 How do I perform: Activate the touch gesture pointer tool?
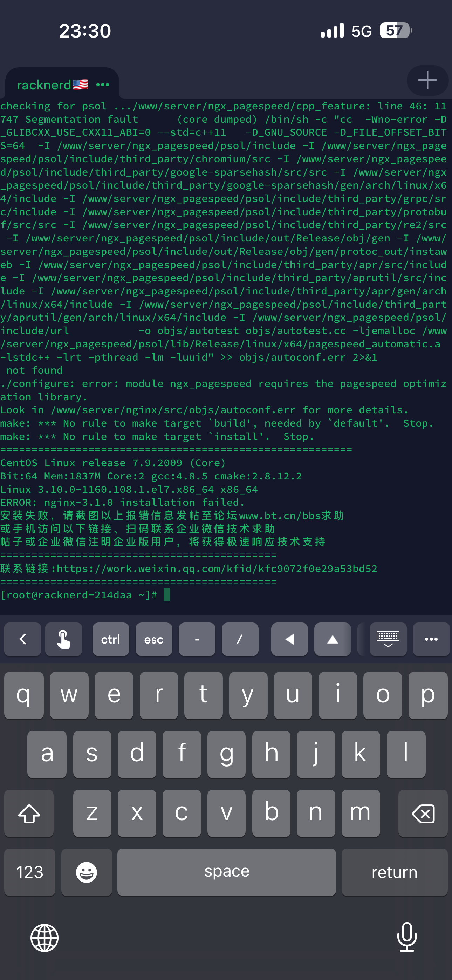pyautogui.click(x=63, y=639)
